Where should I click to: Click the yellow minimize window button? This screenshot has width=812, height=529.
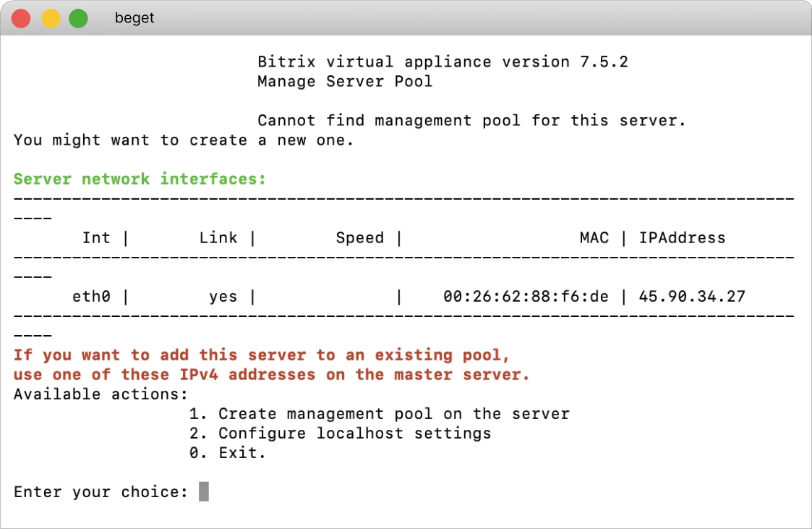point(50,18)
